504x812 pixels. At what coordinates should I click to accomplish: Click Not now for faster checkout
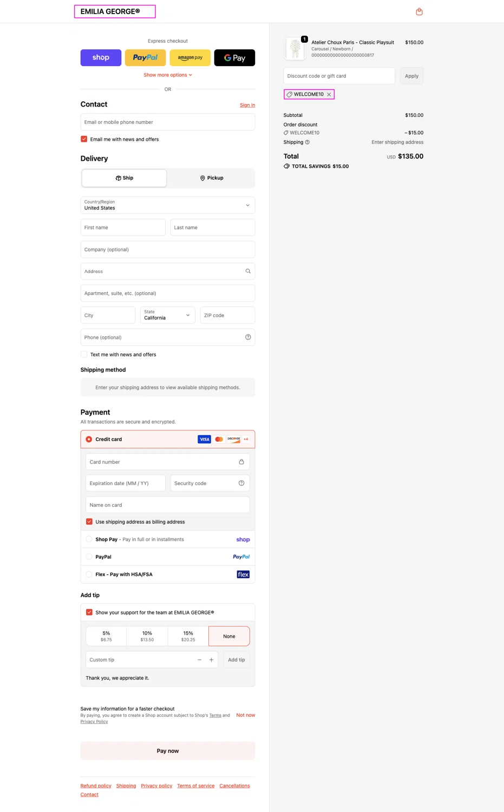246,715
